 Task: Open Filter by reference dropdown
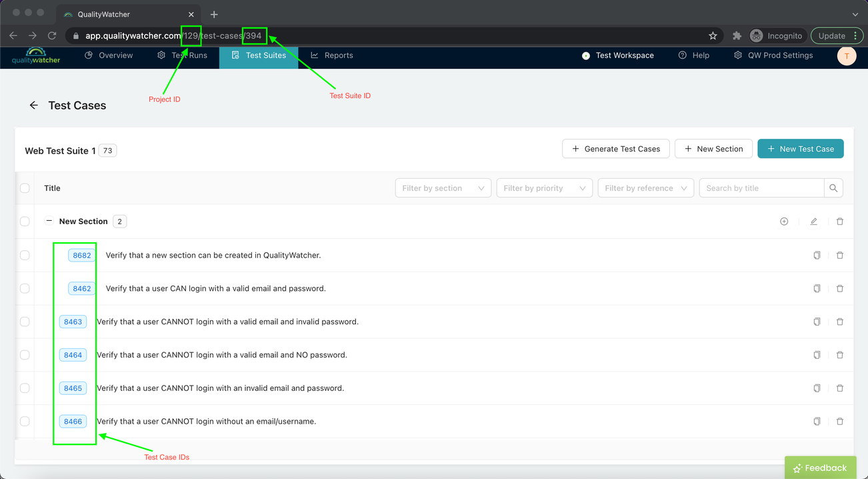(x=645, y=188)
